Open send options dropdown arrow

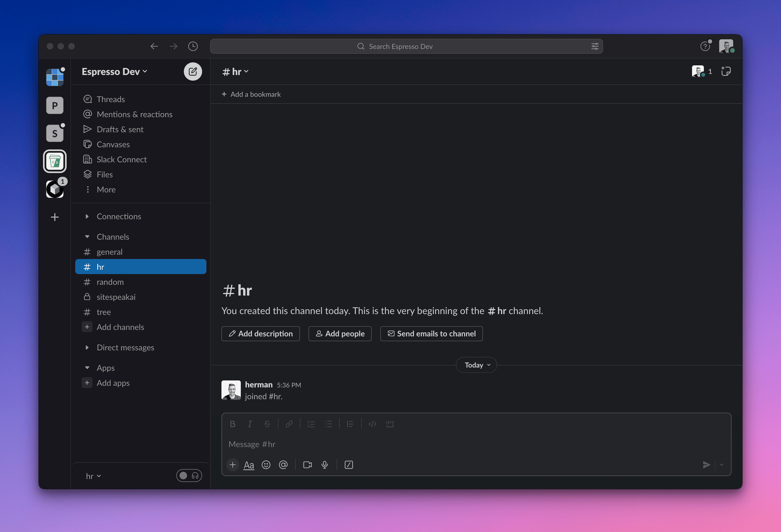[722, 465]
